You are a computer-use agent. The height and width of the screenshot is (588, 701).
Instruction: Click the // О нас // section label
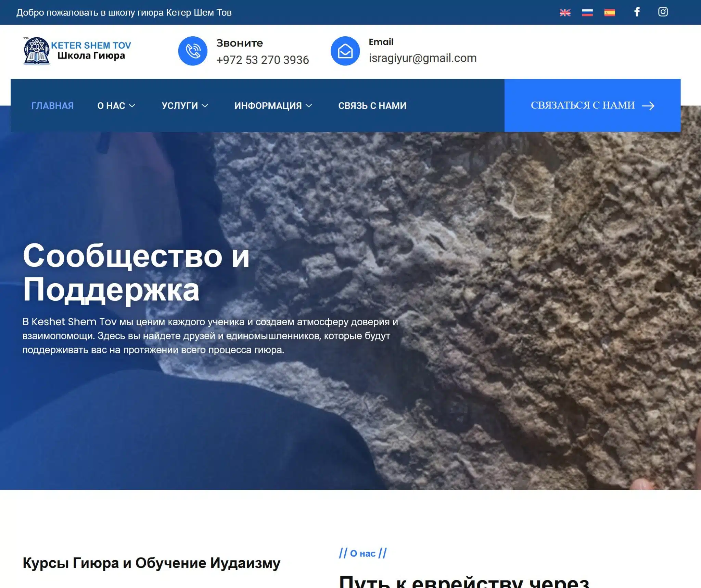(x=362, y=553)
